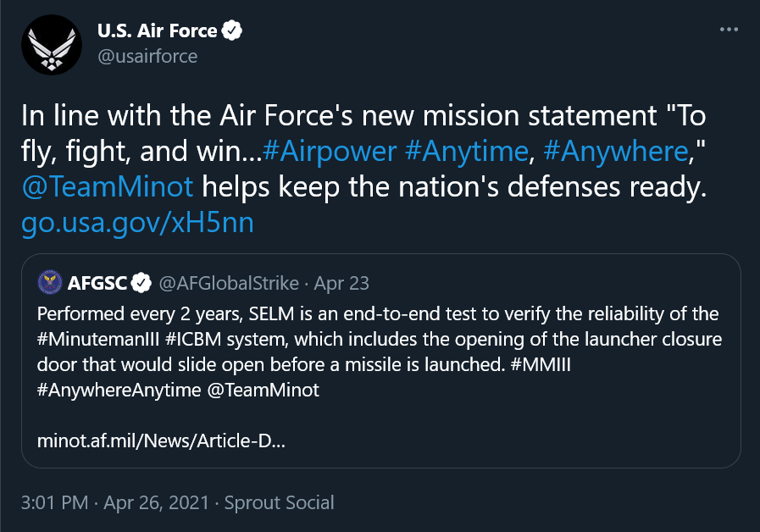This screenshot has width=760, height=532.
Task: Click the 3:01 PM · Apr 26, 2021 timestamp
Action: click(x=115, y=502)
